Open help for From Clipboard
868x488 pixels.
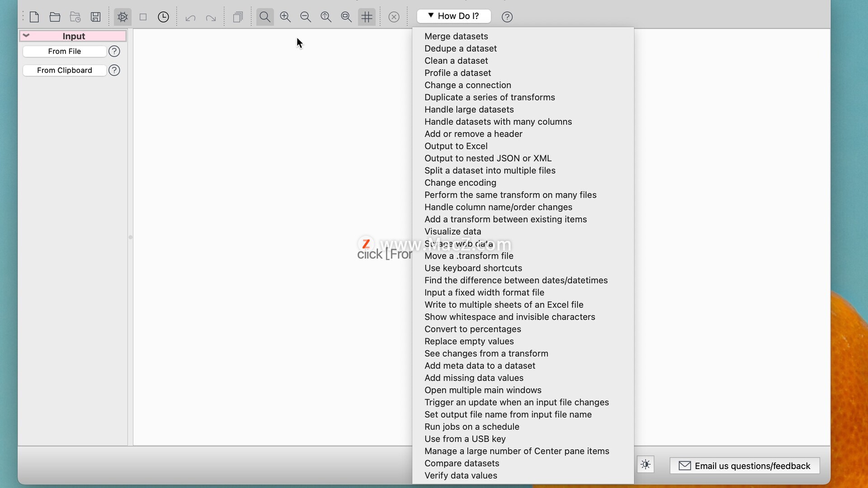pyautogui.click(x=114, y=70)
